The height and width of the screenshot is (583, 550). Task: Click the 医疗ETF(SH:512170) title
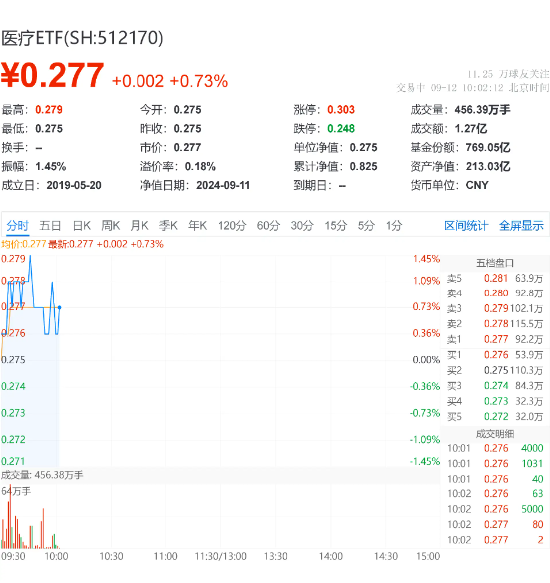click(x=82, y=38)
